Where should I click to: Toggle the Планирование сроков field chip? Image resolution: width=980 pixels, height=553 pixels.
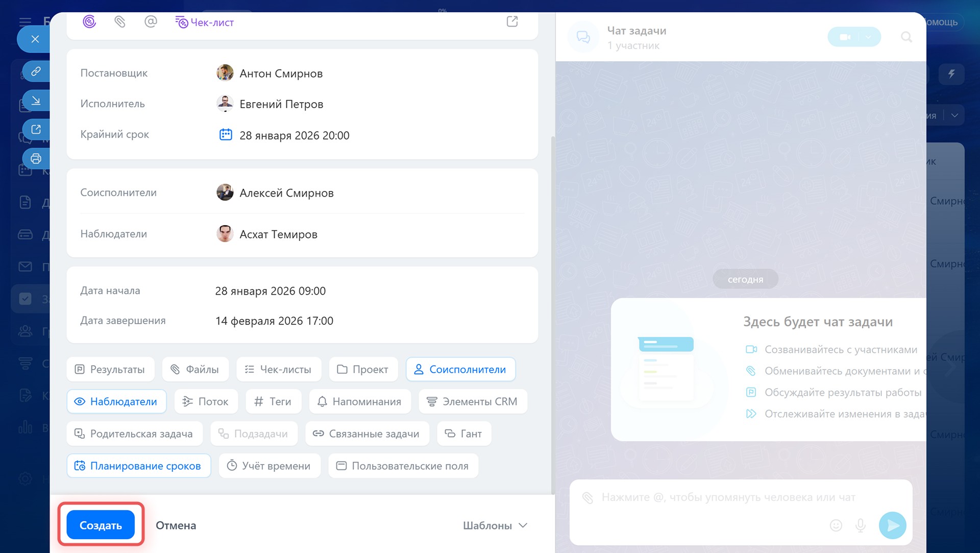pos(138,466)
